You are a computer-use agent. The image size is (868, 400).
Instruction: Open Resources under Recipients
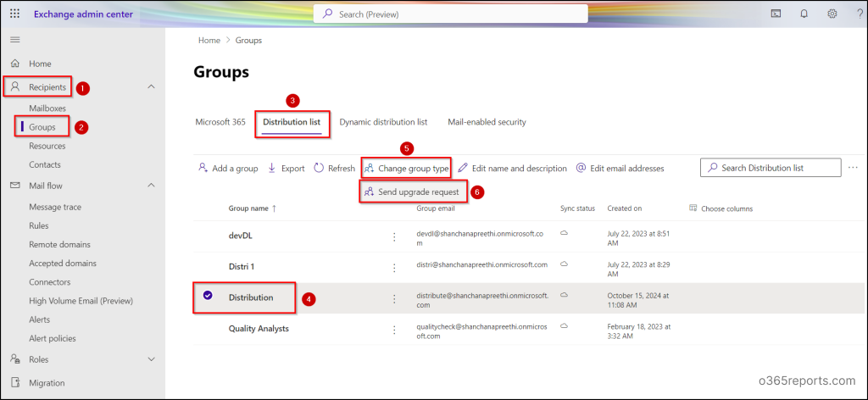pyautogui.click(x=47, y=146)
